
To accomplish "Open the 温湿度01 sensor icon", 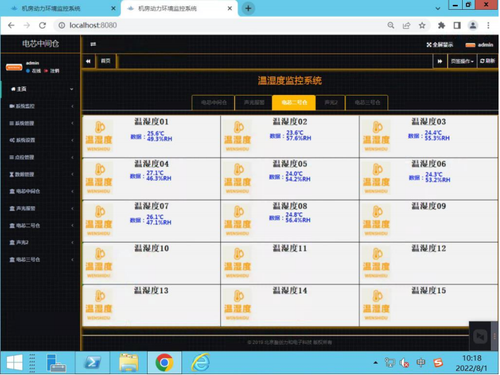I will click(x=98, y=136).
